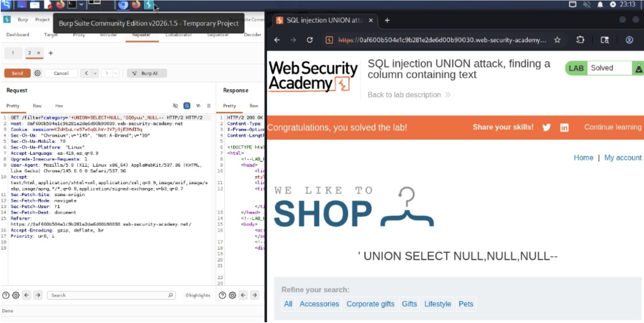Share on Twitter via bird icon

(546, 127)
